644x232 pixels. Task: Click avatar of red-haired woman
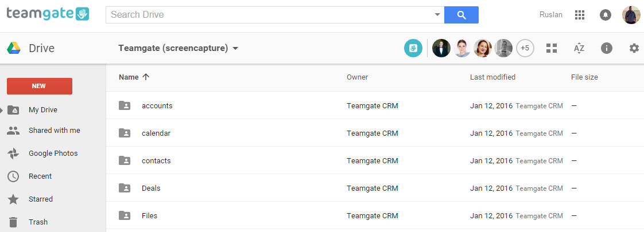click(x=483, y=48)
